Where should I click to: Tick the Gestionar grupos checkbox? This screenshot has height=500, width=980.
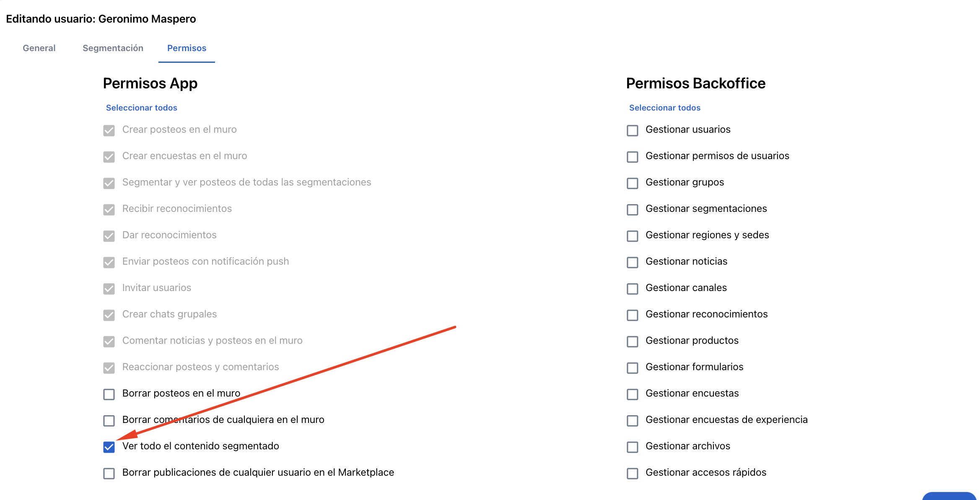[x=633, y=183]
